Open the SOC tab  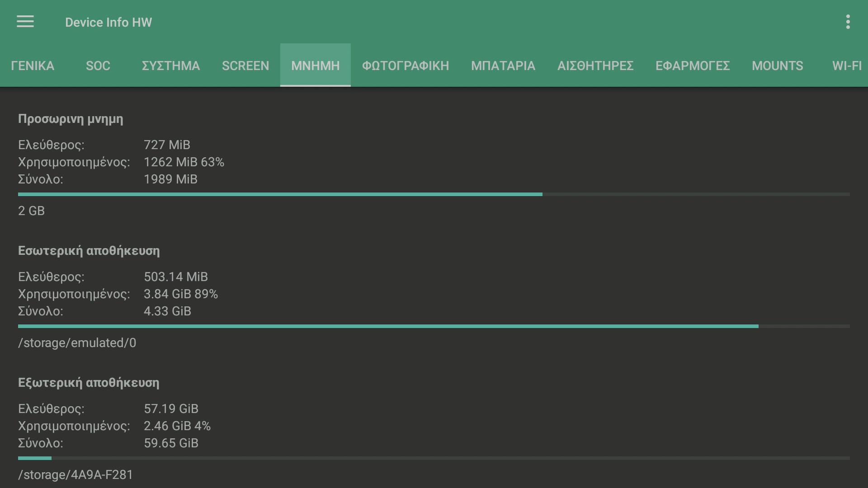tap(98, 66)
